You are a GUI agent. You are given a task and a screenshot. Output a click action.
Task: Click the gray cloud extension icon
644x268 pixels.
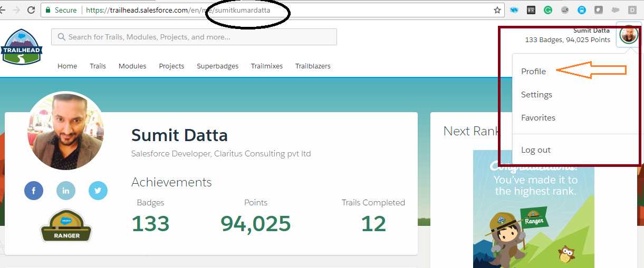pos(616,10)
